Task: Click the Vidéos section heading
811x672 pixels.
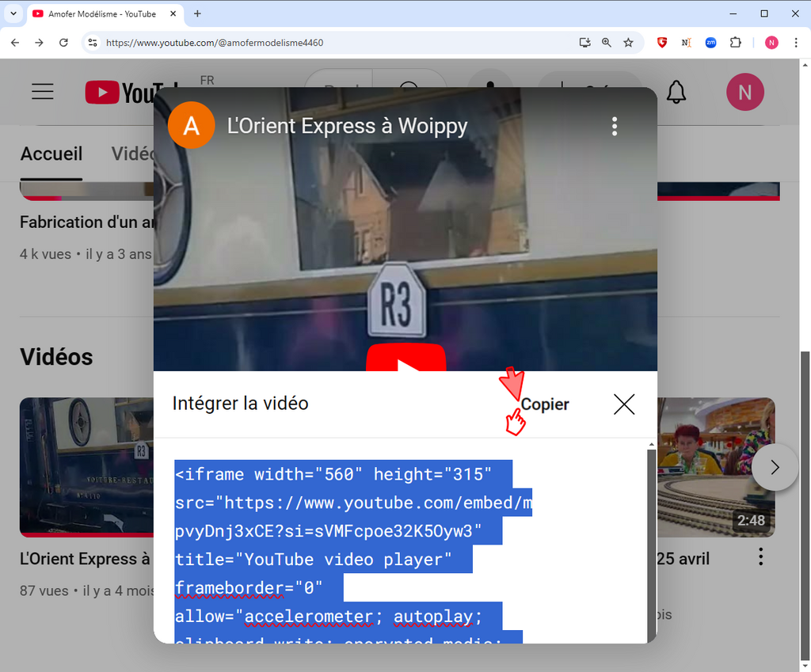Action: pos(56,357)
